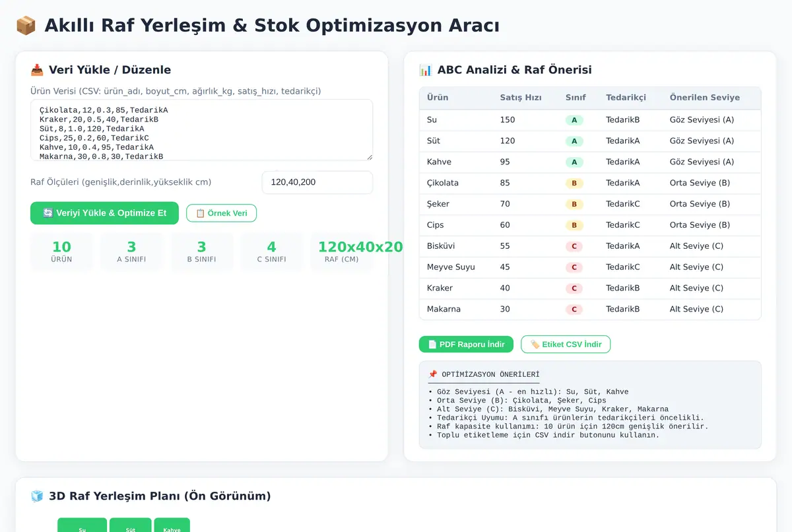Screen dimensions: 792x532
Task: Click the green Su shelf block
Action: coord(82,525)
